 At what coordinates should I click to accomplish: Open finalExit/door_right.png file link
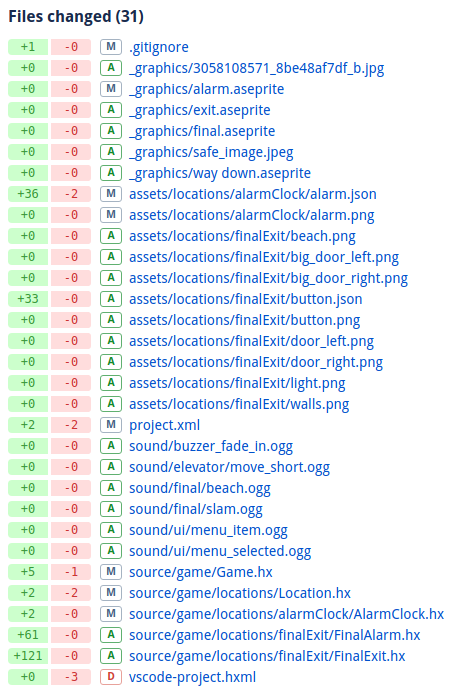[x=256, y=362]
